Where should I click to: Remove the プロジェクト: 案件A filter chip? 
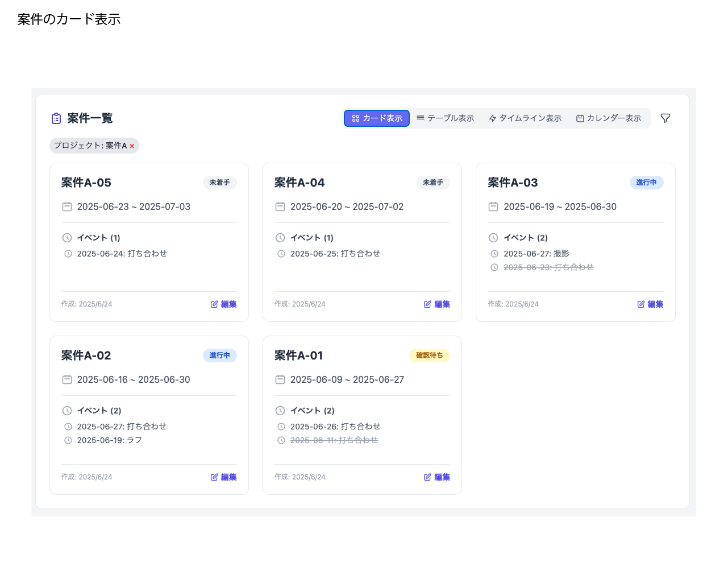[132, 146]
